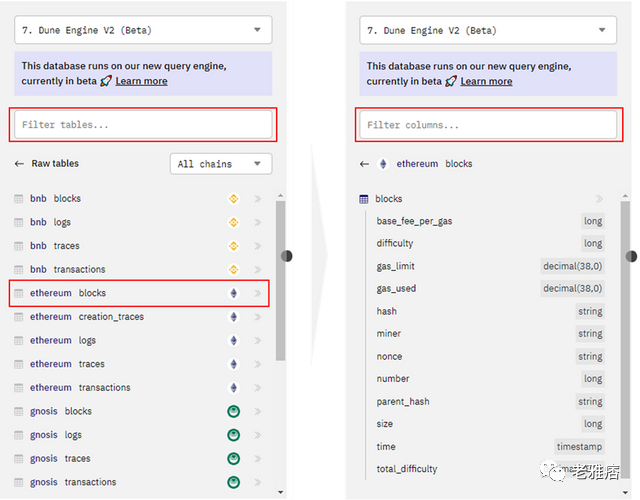The height and width of the screenshot is (500, 640).
Task: Focus the Filter tables input field
Action: click(x=143, y=125)
